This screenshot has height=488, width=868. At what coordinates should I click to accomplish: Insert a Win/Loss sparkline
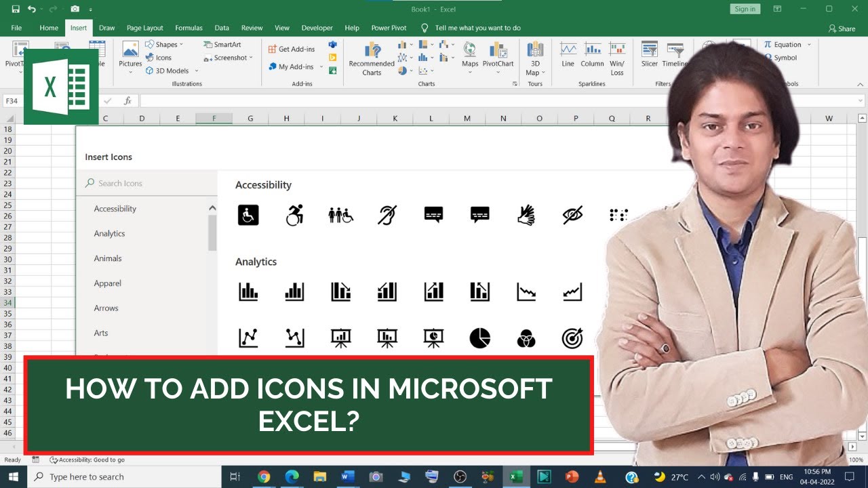[617, 58]
